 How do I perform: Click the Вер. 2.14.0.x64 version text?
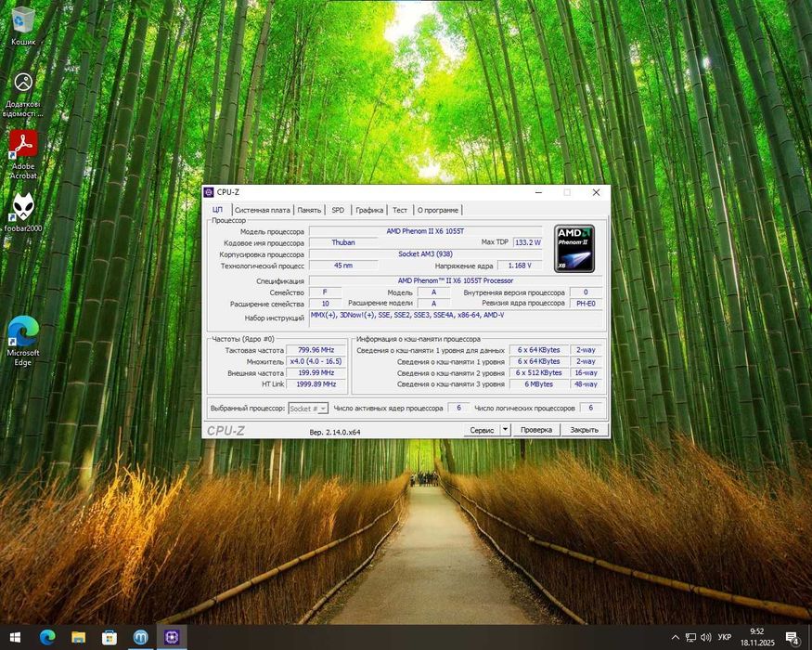pos(334,432)
